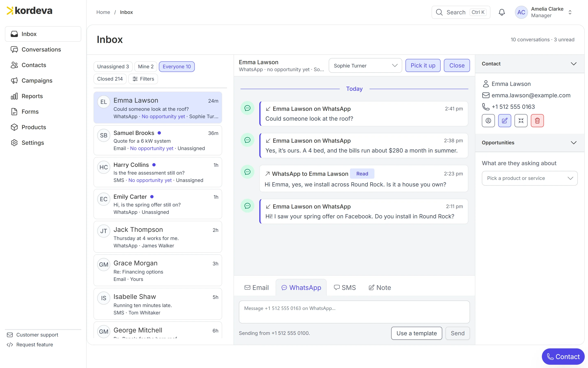Close the Emma Lawson conversation
The image size is (588, 368).
point(457,65)
